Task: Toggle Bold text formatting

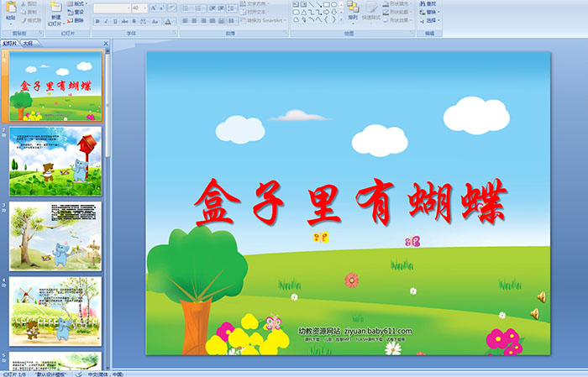Action: pyautogui.click(x=96, y=21)
